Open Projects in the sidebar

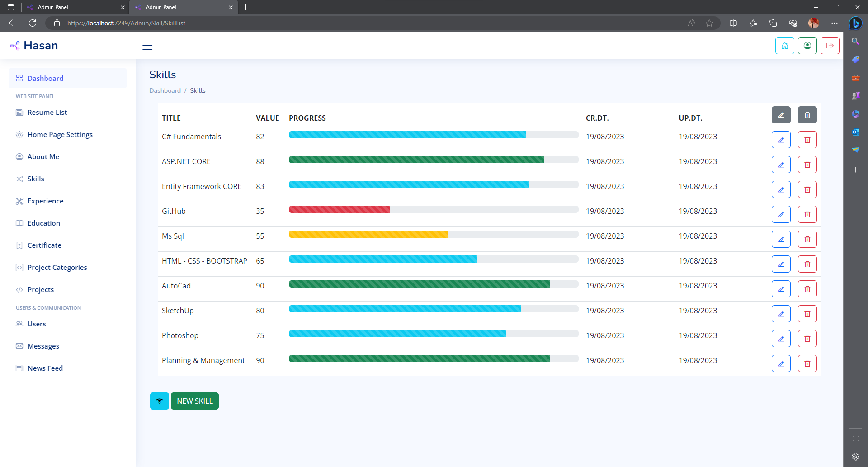coord(68,290)
